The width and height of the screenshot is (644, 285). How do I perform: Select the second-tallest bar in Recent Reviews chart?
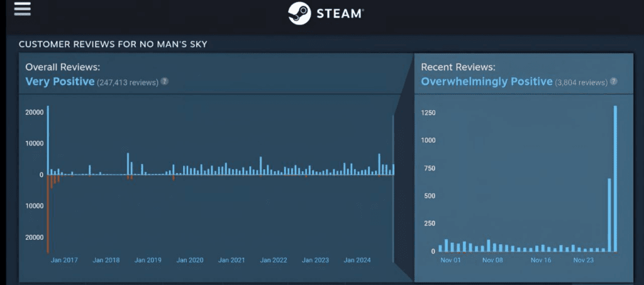(x=609, y=215)
